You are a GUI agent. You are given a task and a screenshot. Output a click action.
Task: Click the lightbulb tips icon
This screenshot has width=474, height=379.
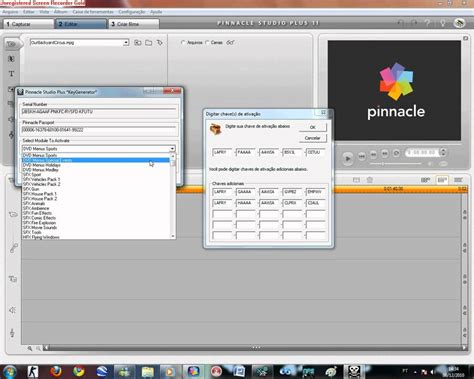(x=443, y=23)
